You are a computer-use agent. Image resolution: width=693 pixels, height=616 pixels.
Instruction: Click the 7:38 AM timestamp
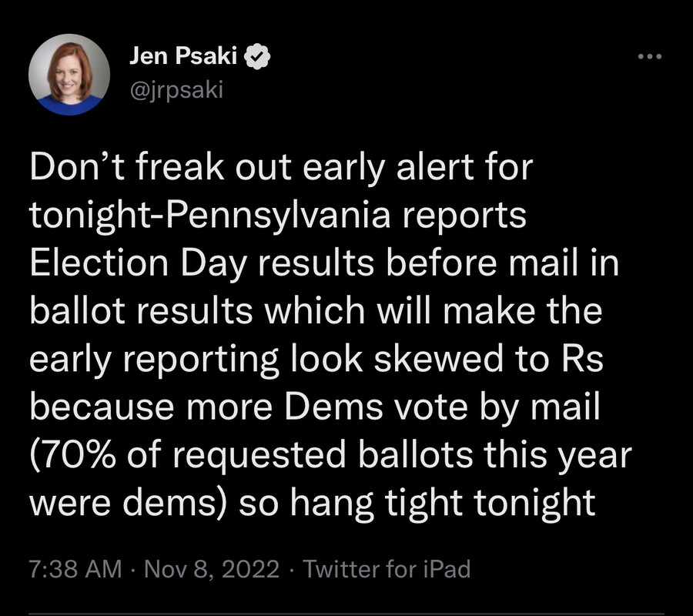click(x=75, y=569)
